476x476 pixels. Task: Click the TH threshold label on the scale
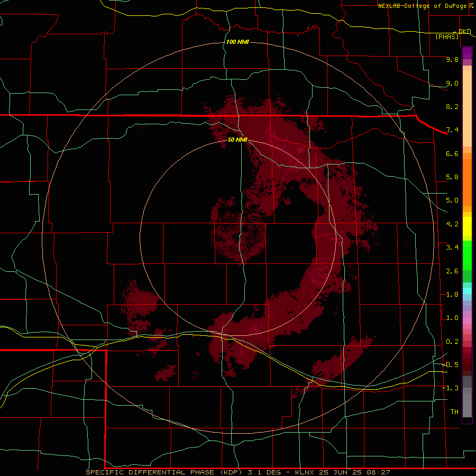point(454,412)
